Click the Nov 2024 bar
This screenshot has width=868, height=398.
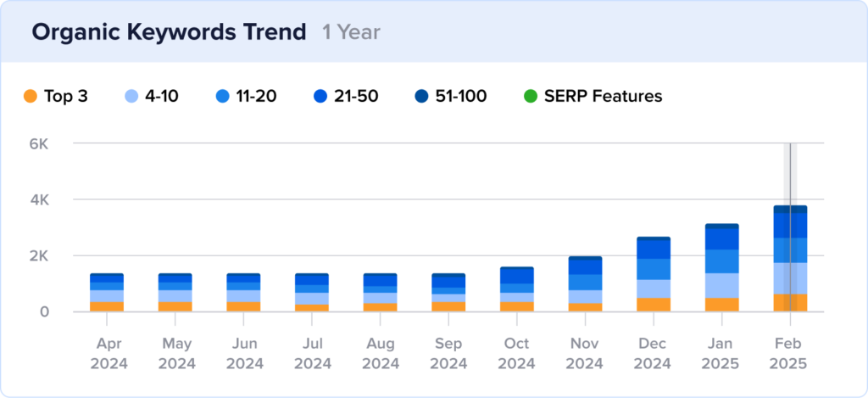pyautogui.click(x=585, y=283)
